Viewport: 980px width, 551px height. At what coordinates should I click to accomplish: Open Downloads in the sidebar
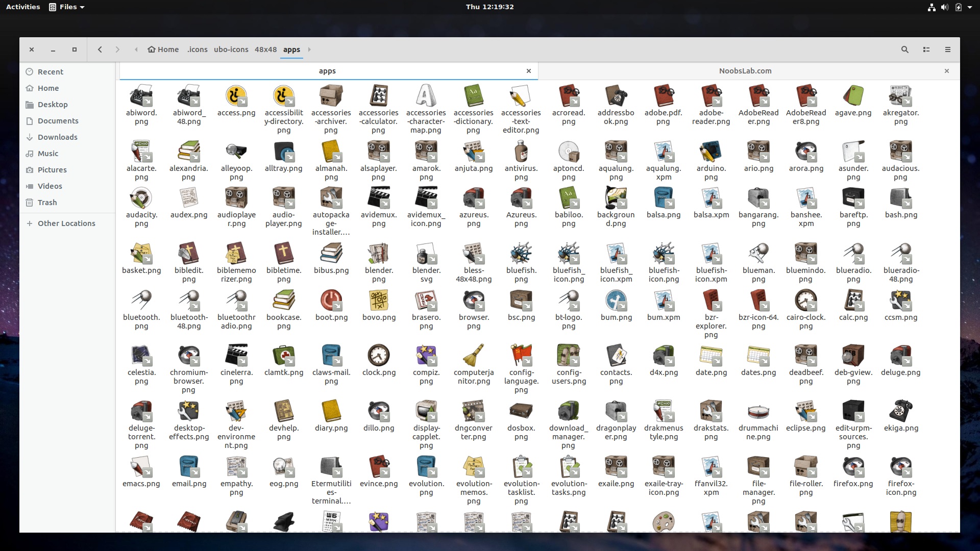pos(57,137)
